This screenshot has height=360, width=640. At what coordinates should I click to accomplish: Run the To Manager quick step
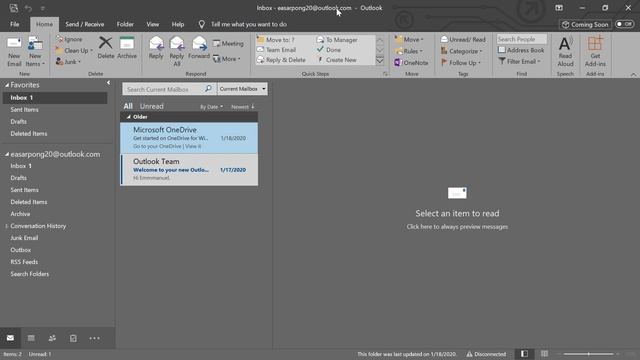coord(337,40)
